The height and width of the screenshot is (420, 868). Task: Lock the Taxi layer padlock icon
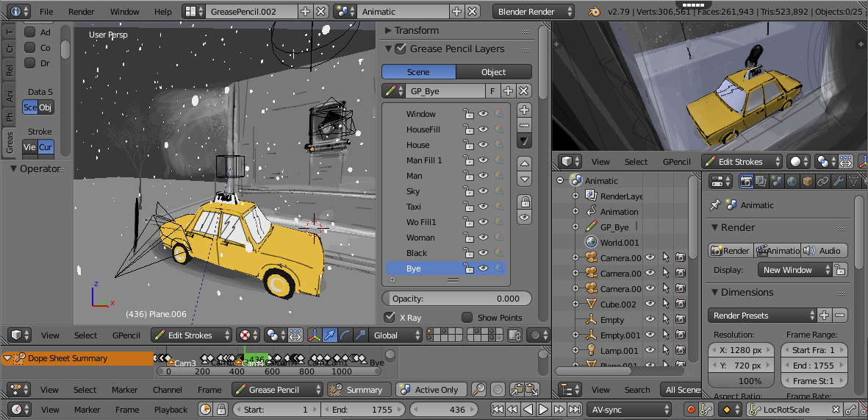tap(468, 207)
